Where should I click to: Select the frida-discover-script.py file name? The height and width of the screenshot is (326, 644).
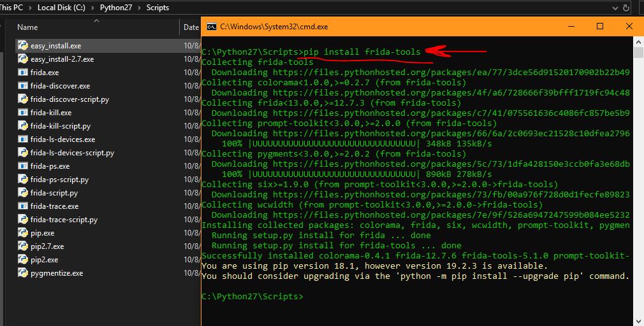(x=70, y=99)
